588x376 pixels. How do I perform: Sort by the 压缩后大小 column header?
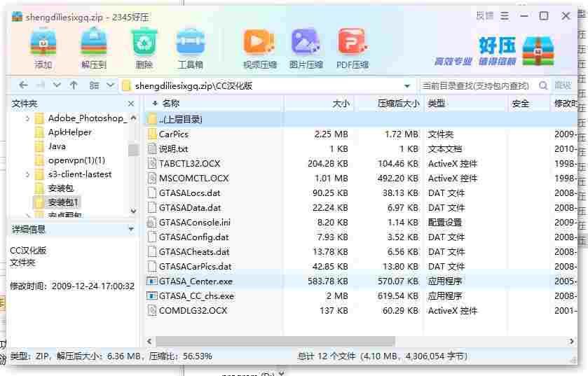[x=389, y=104]
